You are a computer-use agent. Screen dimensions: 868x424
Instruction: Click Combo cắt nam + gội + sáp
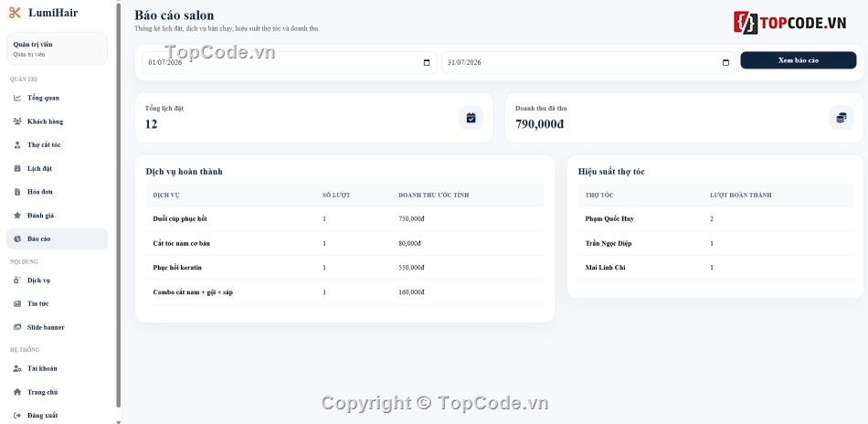click(x=193, y=292)
